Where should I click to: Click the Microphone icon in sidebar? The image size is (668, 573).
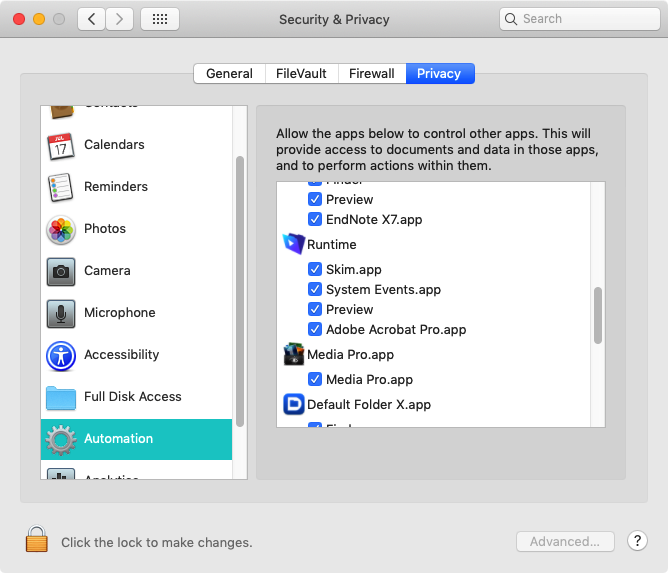(x=61, y=314)
